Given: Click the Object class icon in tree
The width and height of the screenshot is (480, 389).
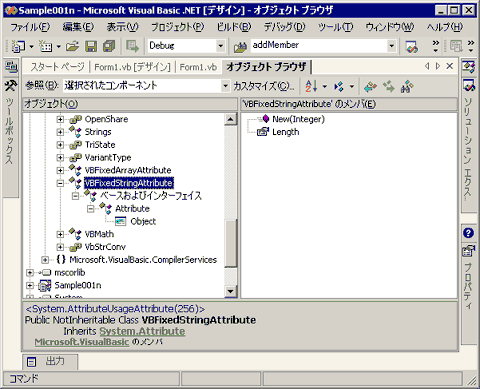Looking at the screenshot, I should click(120, 221).
